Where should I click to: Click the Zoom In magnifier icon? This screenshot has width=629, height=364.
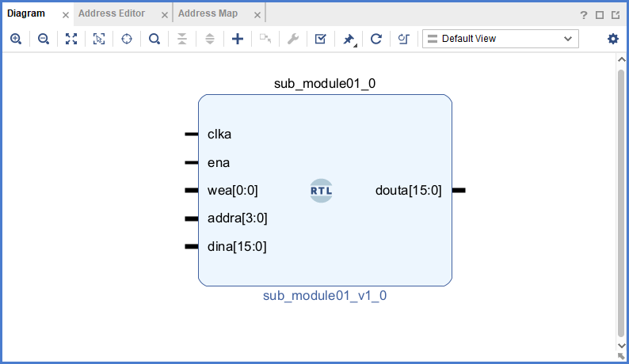pos(16,39)
